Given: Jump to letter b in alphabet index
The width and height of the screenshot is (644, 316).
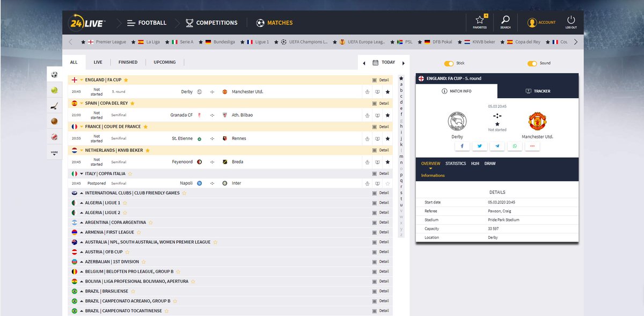Looking at the screenshot, I should pyautogui.click(x=401, y=90).
